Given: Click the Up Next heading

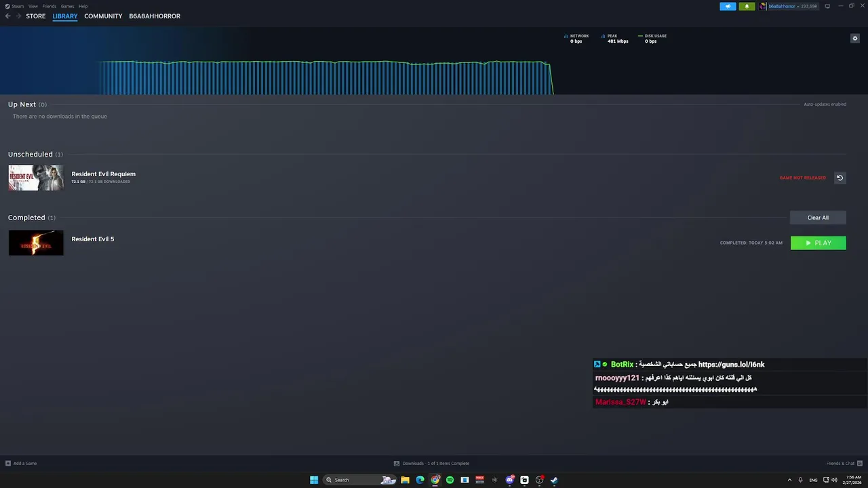Looking at the screenshot, I should [22, 104].
